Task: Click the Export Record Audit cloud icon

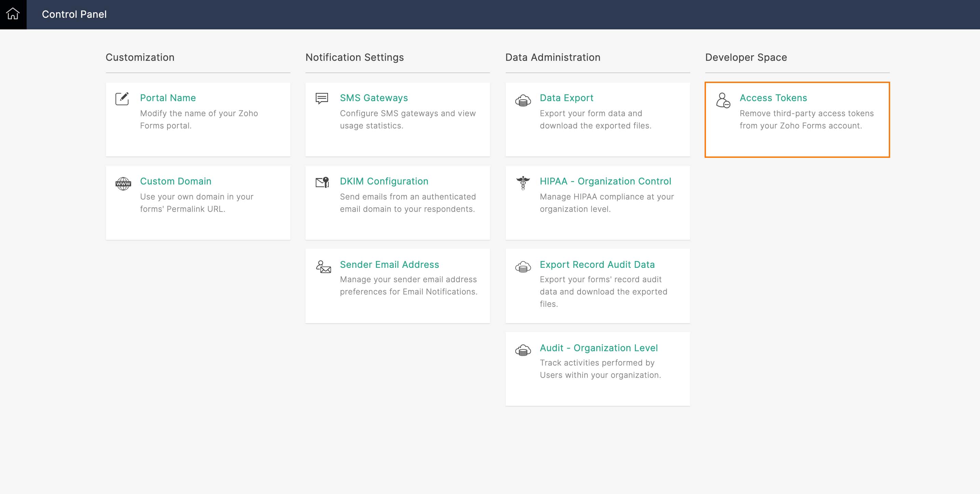Action: (x=523, y=267)
